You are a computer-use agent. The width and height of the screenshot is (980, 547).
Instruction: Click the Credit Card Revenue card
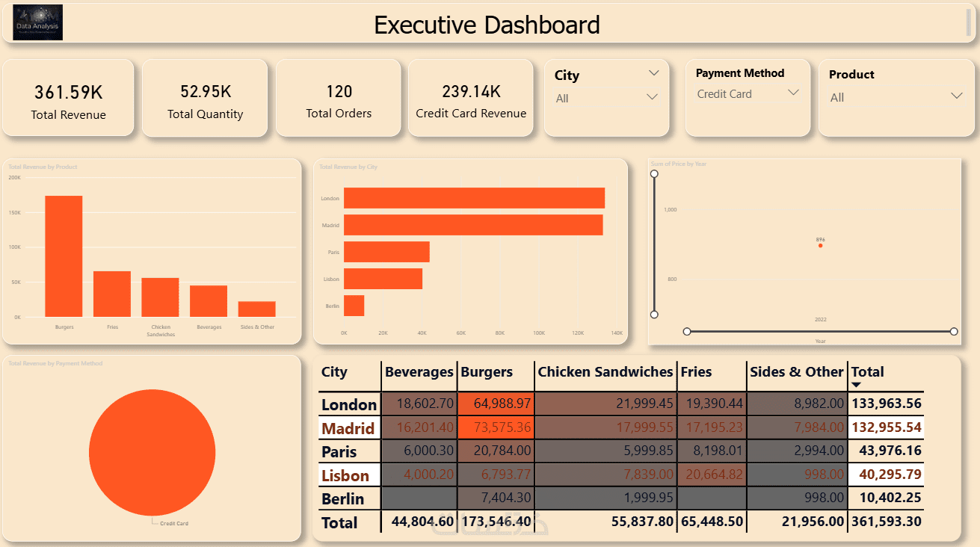(x=471, y=98)
